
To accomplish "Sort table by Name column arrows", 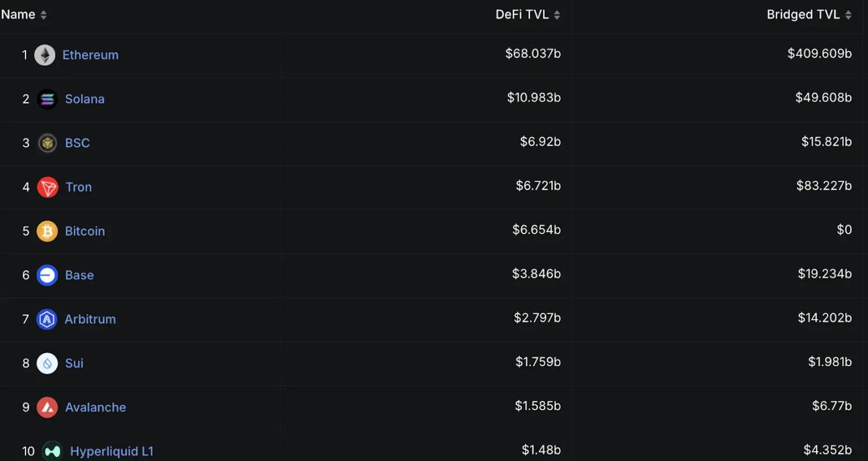I will tap(43, 15).
